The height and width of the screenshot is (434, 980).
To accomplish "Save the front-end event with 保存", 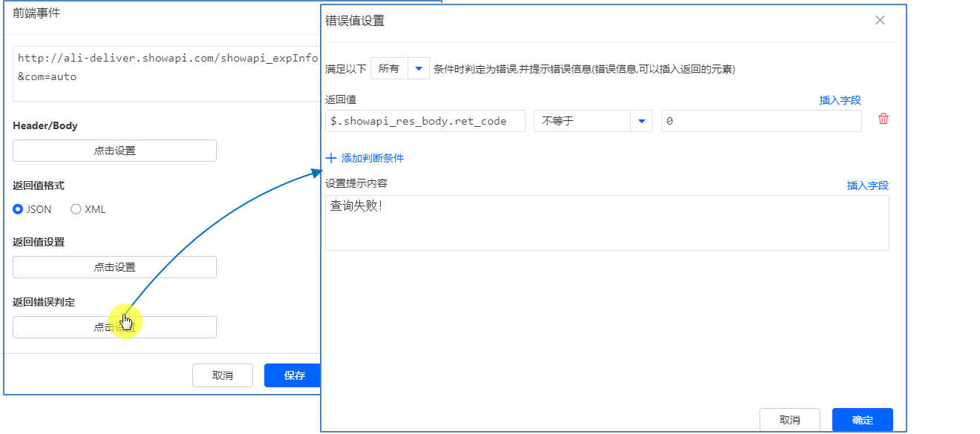I will pos(293,375).
